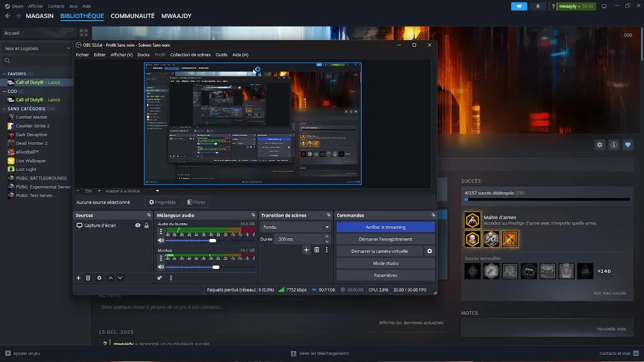Open Steam game settings gear icon

point(600,145)
